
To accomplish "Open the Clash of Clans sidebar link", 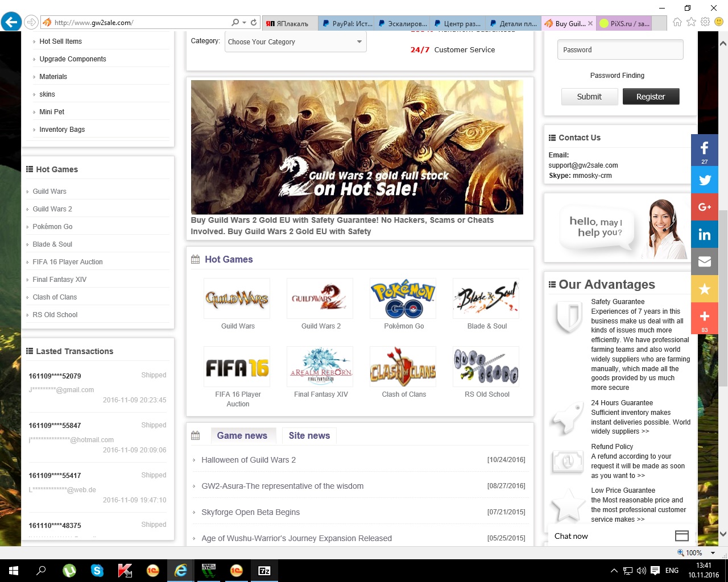I will click(x=55, y=297).
